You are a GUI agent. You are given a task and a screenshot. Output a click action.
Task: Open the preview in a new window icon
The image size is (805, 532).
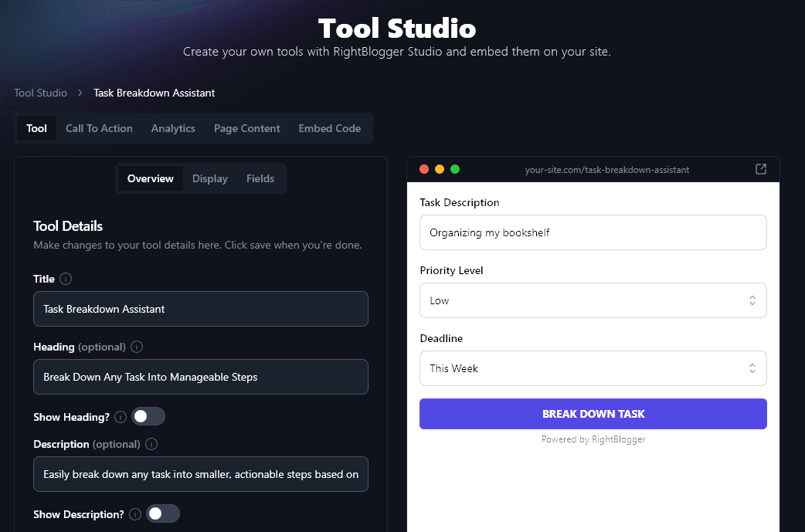coord(760,169)
